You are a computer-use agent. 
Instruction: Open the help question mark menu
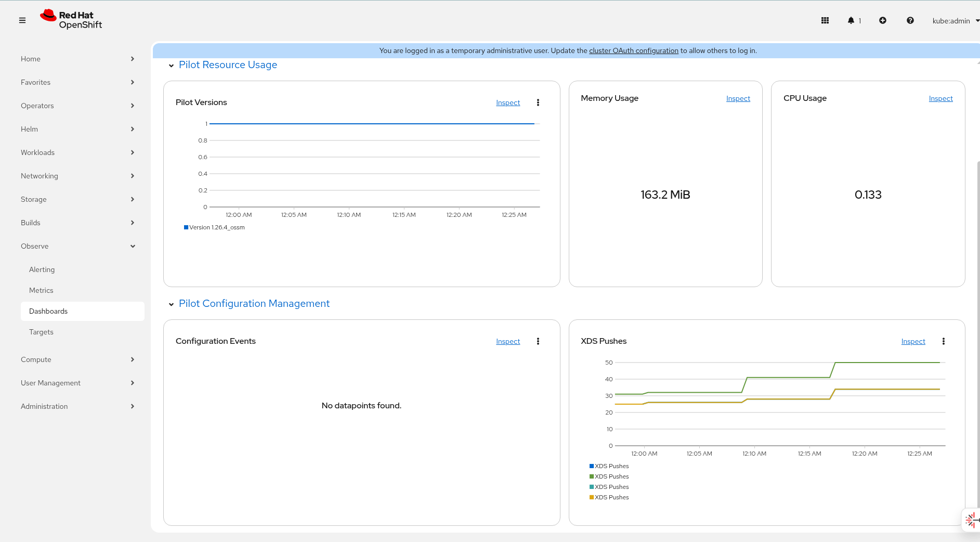coord(910,20)
